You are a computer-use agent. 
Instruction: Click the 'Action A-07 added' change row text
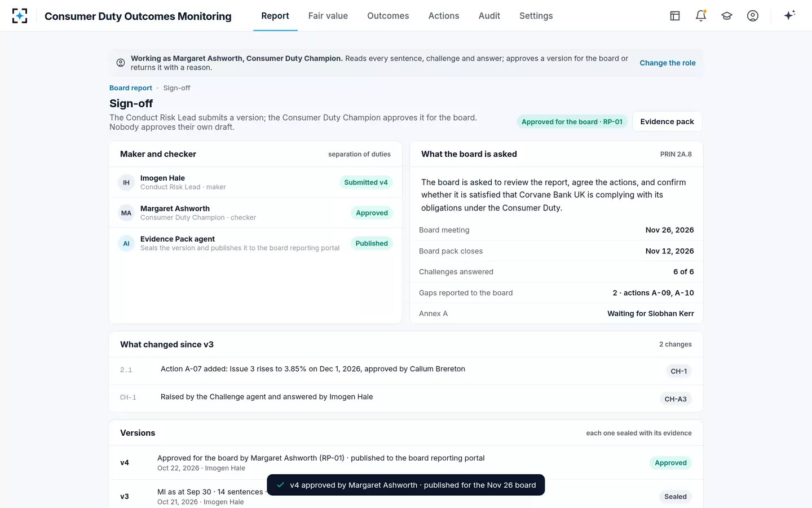(313, 369)
